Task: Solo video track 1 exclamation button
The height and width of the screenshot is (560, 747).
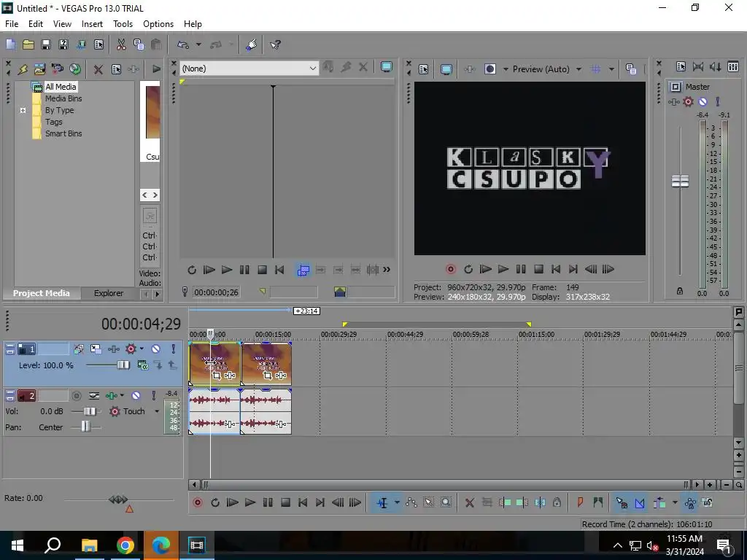Action: (174, 349)
